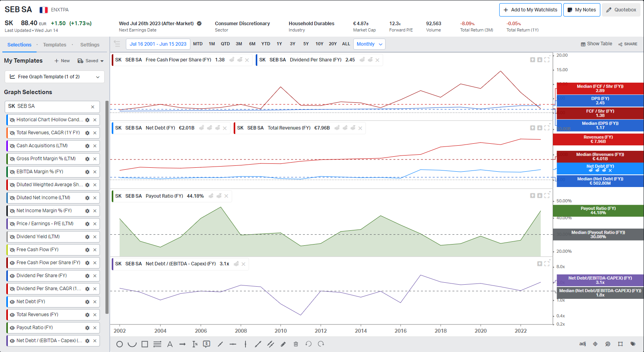Open settings gear for Net Debt (FY)
Viewport: 644px width, 352px height.
tap(87, 302)
